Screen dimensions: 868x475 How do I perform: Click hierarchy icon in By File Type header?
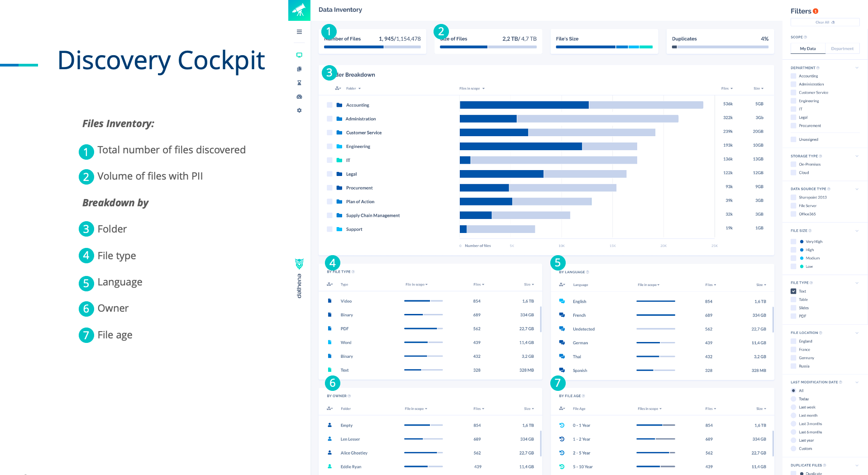[x=329, y=285]
